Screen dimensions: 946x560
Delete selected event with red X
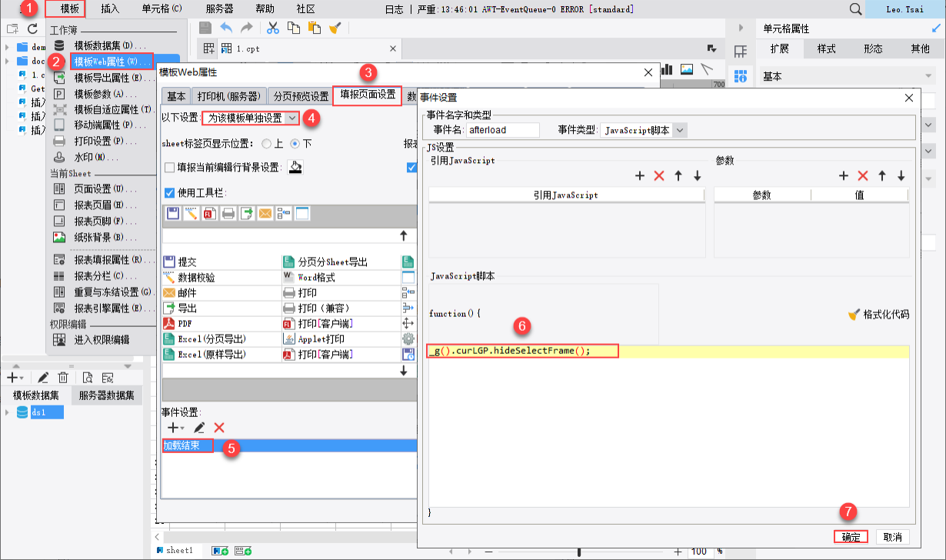tap(219, 427)
